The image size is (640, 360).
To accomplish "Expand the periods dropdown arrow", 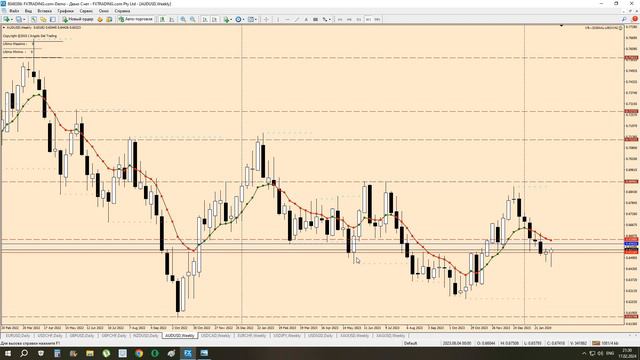I will click(x=244, y=19).
